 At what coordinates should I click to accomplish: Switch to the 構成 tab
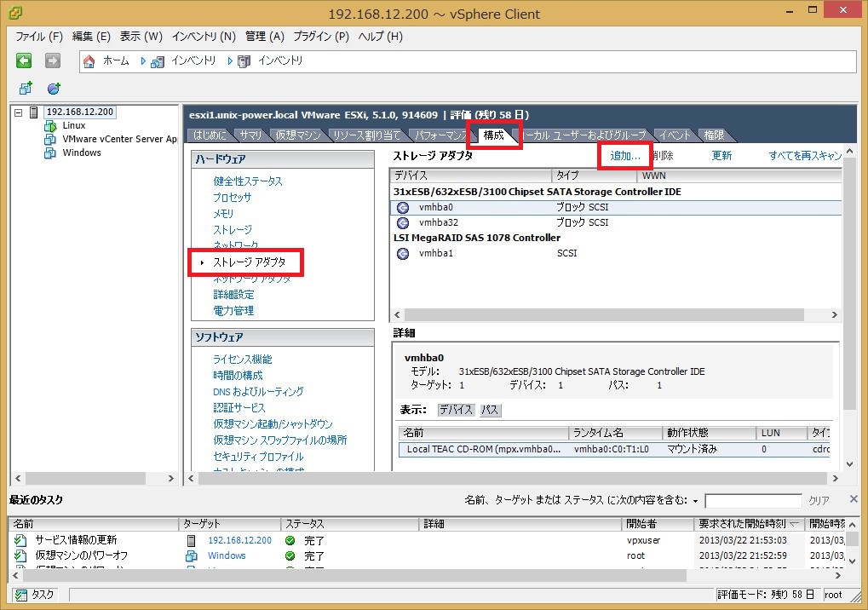point(494,135)
